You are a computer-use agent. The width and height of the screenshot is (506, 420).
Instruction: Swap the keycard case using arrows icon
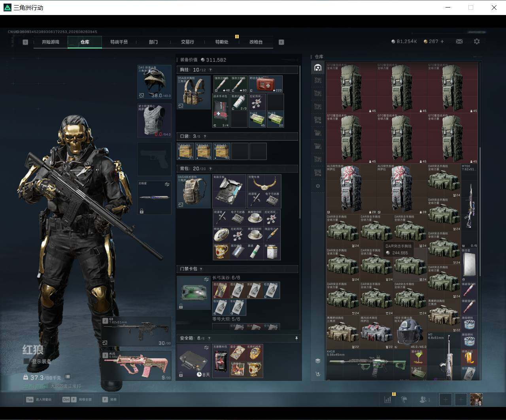click(x=206, y=279)
